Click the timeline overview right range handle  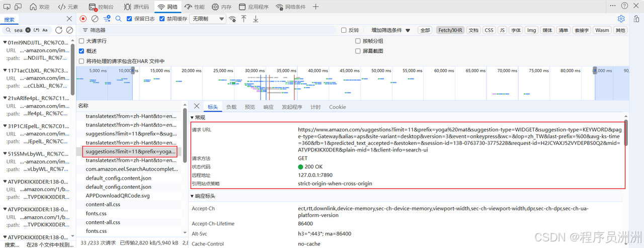pyautogui.click(x=594, y=71)
